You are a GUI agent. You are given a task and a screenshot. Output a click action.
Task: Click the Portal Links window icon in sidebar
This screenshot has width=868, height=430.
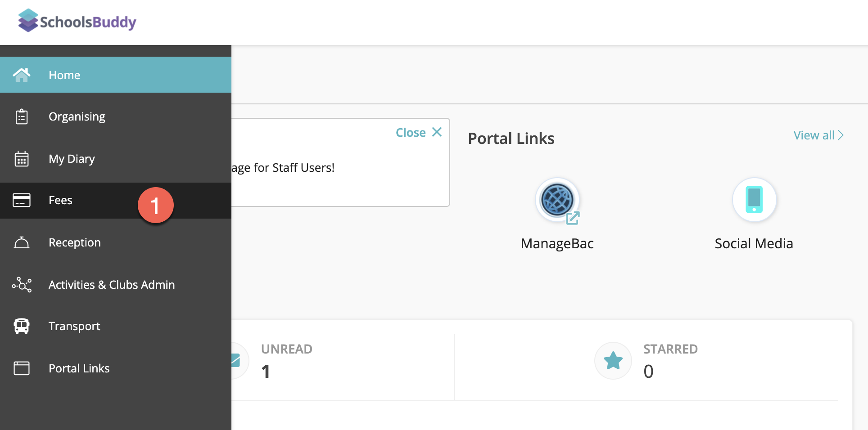pyautogui.click(x=22, y=368)
